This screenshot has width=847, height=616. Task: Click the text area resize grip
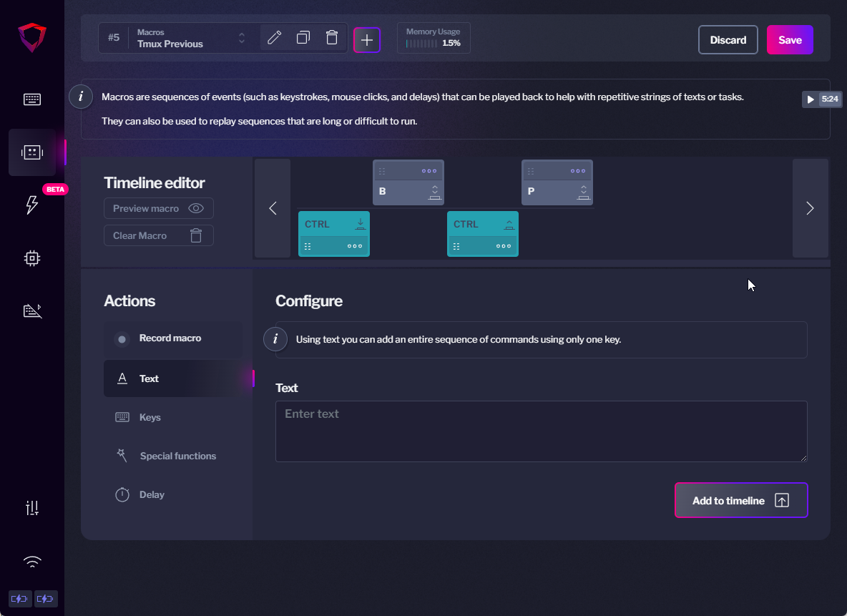tap(803, 458)
